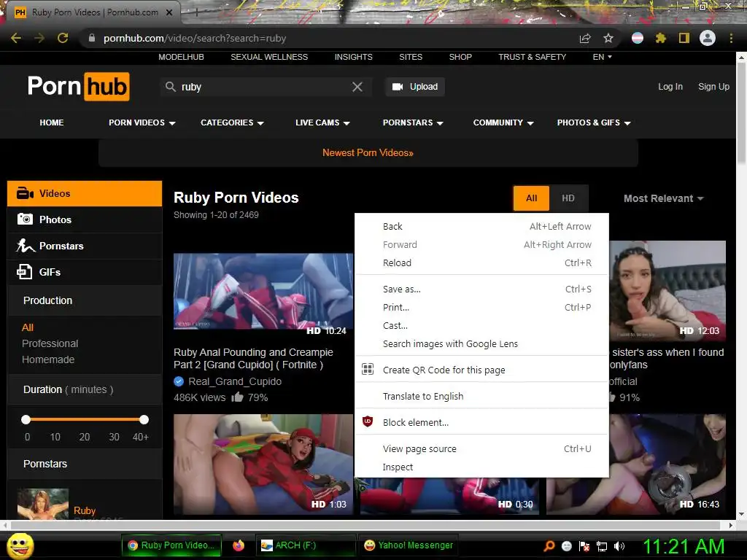Select Professional production filter
747x560 pixels.
tap(50, 343)
